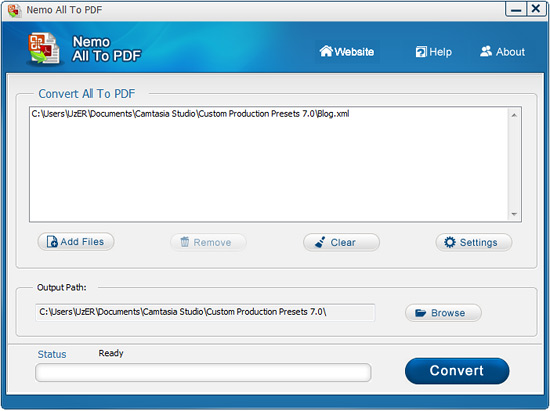Click the title bar app icon
This screenshot has height=411, width=550.
(14, 11)
